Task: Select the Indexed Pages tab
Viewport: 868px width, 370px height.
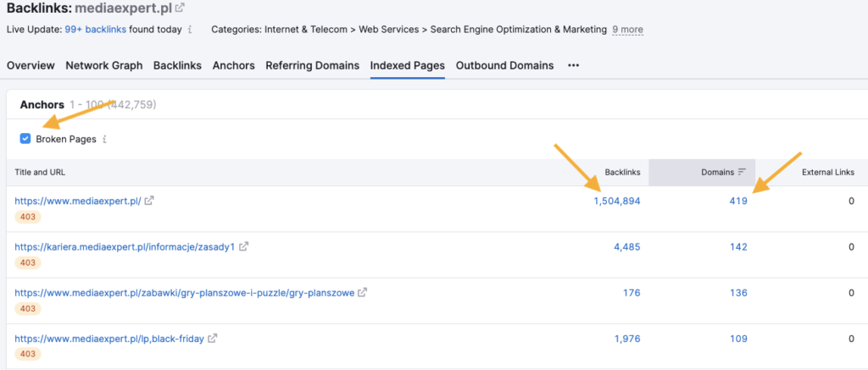Action: point(408,65)
